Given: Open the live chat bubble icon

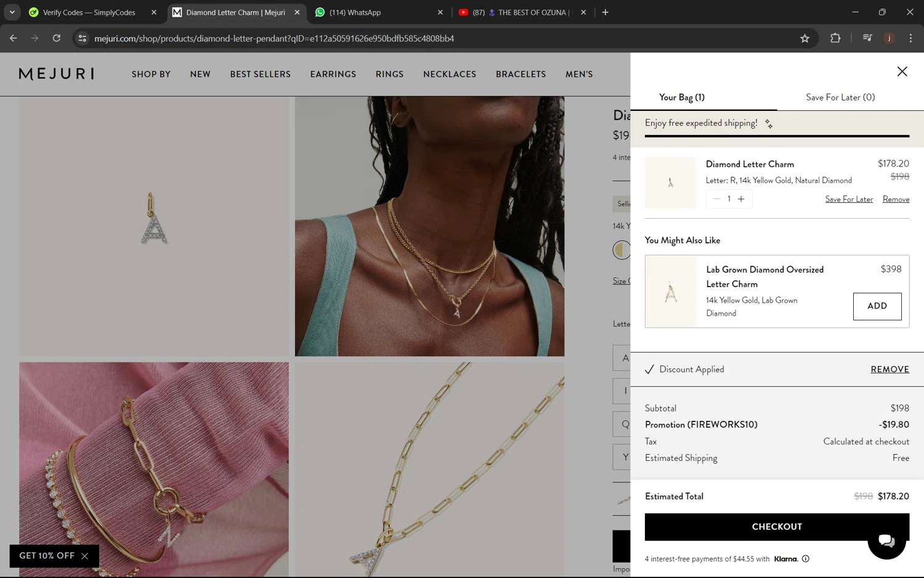Looking at the screenshot, I should tap(886, 540).
